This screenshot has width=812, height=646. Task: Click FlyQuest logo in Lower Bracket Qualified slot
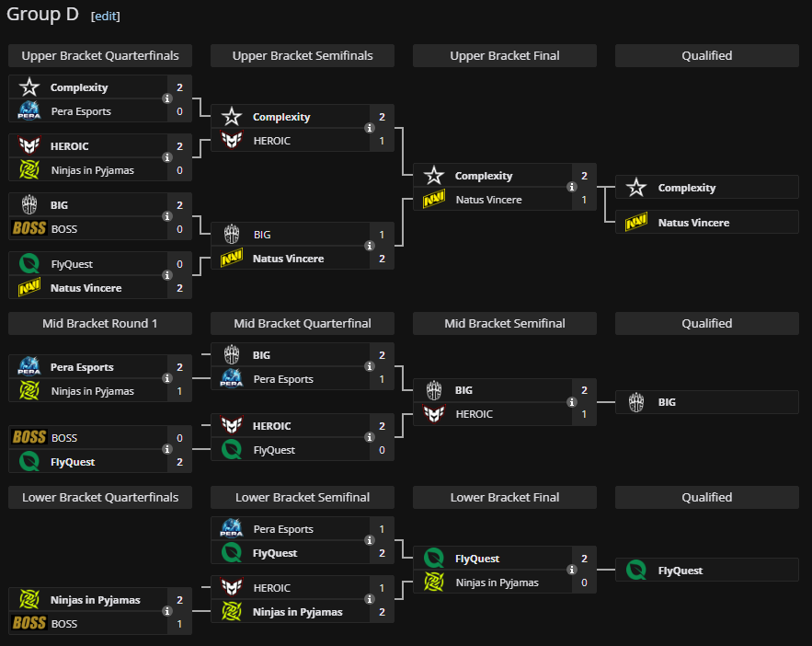pyautogui.click(x=635, y=571)
